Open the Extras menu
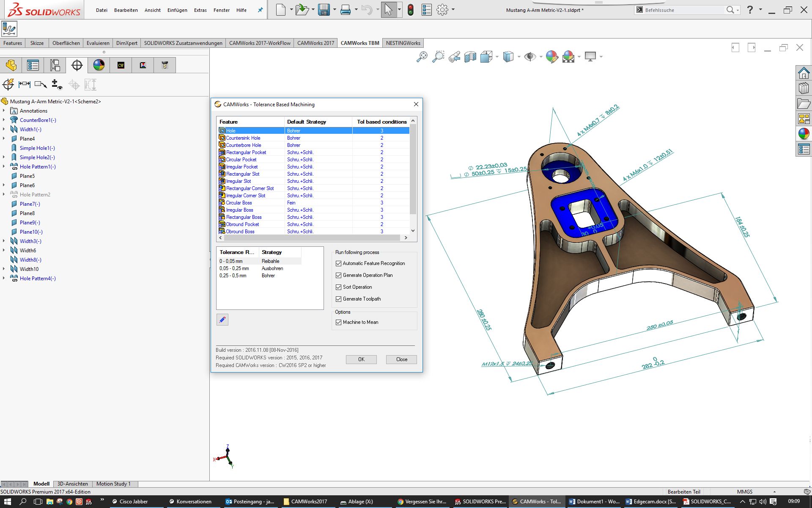 [200, 10]
